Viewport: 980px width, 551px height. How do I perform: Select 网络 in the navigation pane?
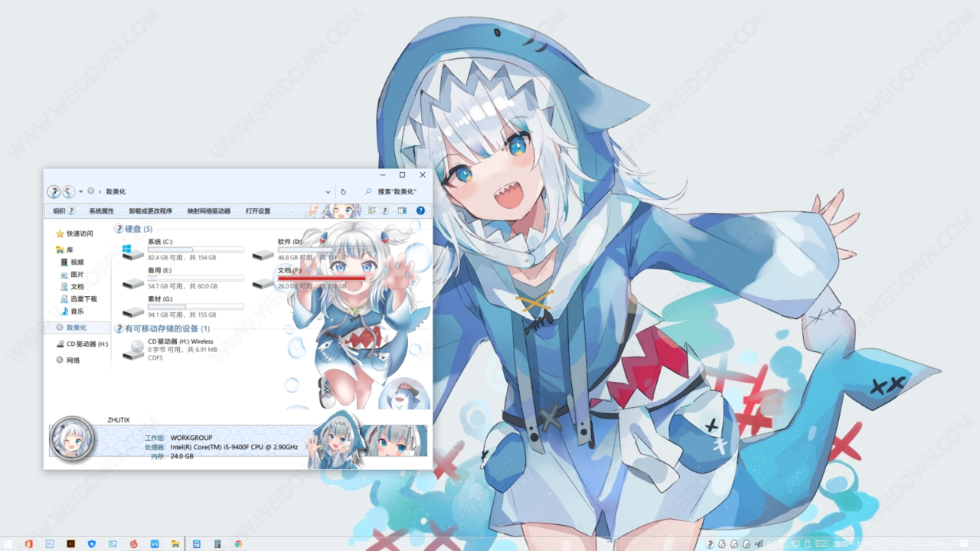tap(67, 360)
